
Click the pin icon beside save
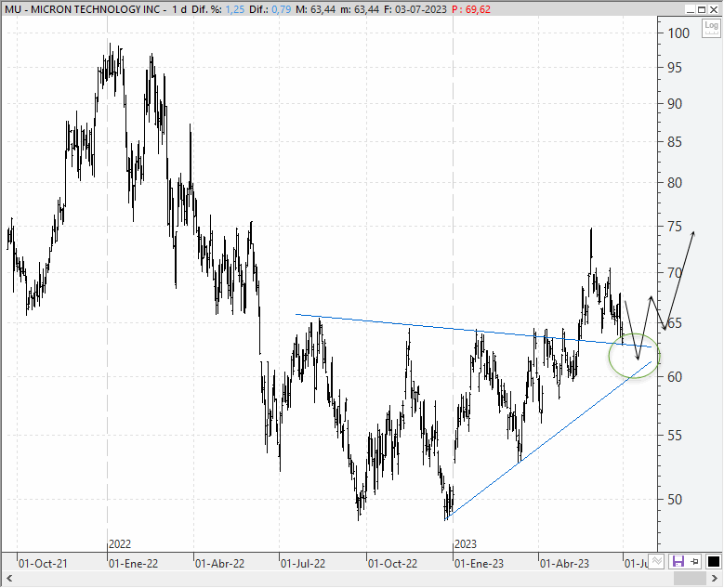695,562
